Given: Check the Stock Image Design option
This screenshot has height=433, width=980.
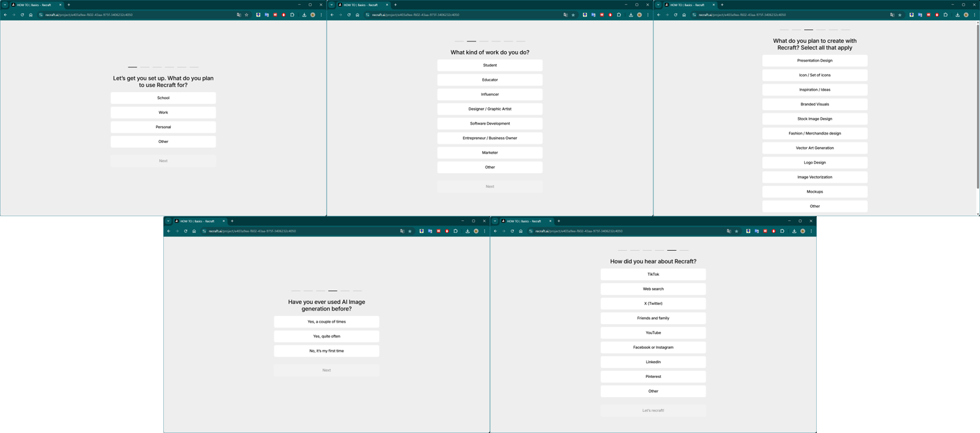Looking at the screenshot, I should [815, 119].
